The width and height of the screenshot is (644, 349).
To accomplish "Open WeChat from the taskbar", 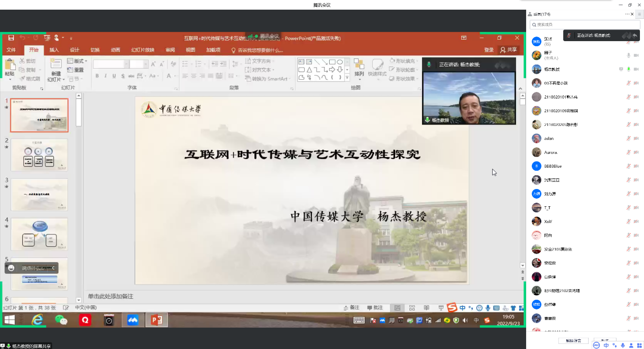I will point(61,320).
